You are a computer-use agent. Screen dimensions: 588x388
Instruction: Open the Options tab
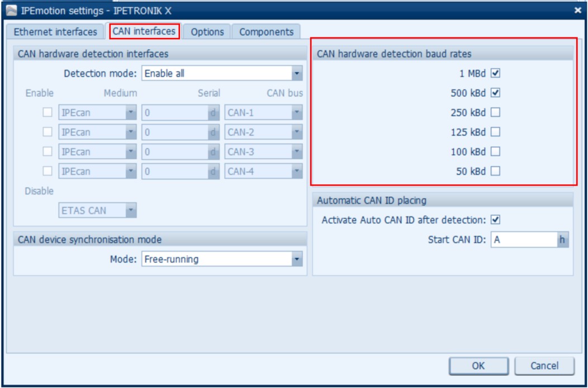(207, 32)
